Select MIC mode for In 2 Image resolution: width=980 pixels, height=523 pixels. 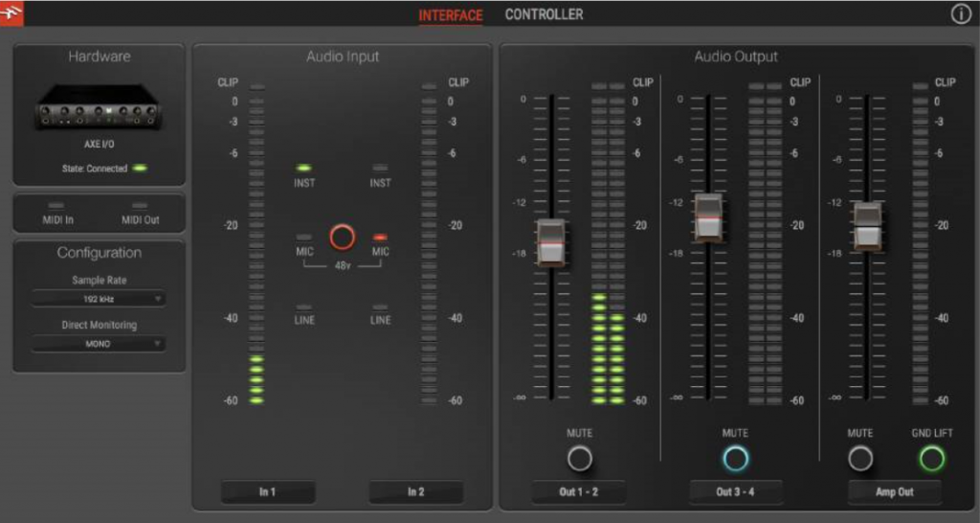[380, 238]
